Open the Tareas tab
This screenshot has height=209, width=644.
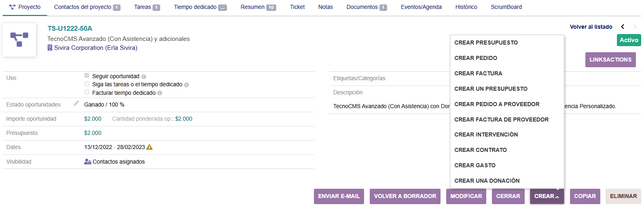coord(146,7)
